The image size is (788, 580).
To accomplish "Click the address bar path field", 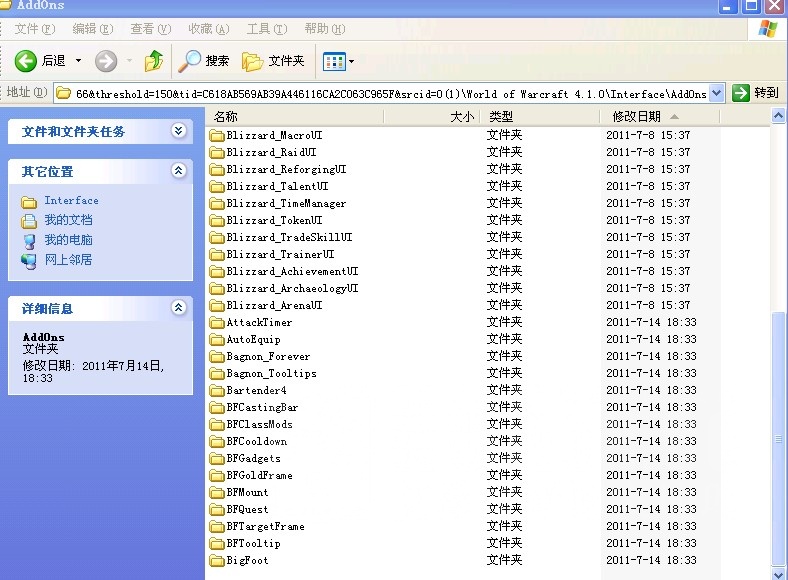I will pyautogui.click(x=382, y=93).
